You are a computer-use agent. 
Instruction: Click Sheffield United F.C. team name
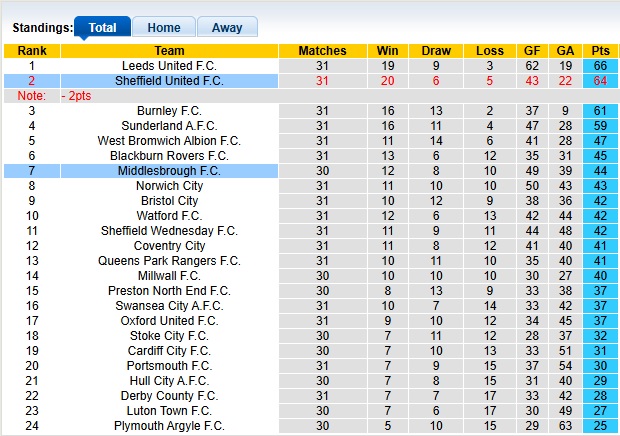tap(169, 81)
